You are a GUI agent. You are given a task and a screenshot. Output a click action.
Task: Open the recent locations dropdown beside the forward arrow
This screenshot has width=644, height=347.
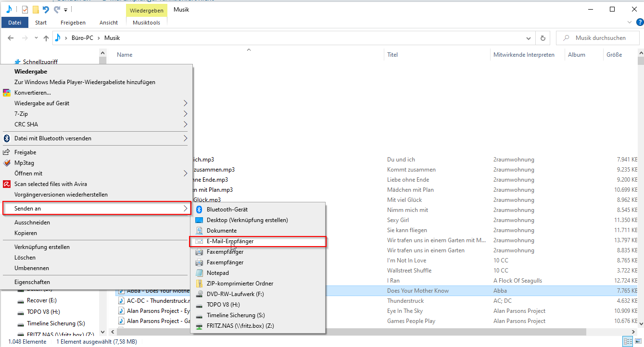(x=37, y=38)
